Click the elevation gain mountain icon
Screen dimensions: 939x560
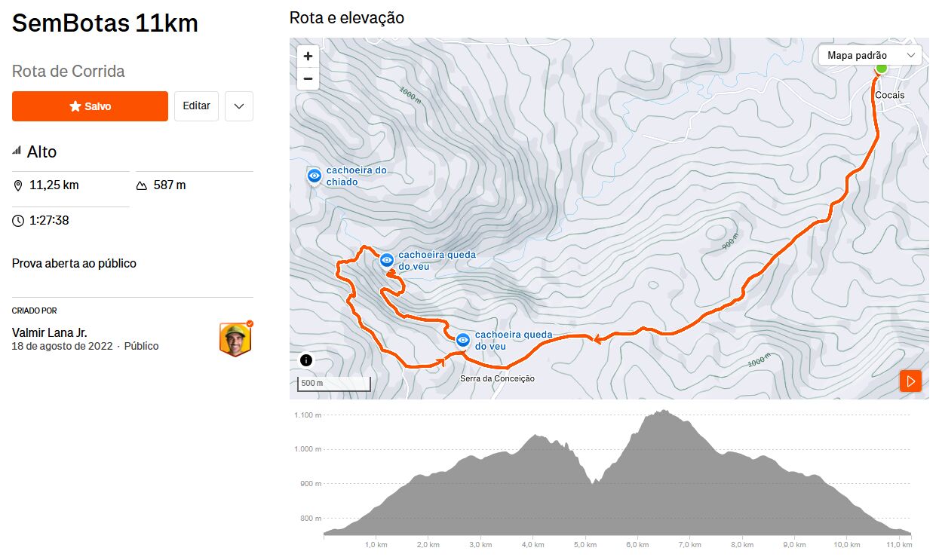pos(142,185)
